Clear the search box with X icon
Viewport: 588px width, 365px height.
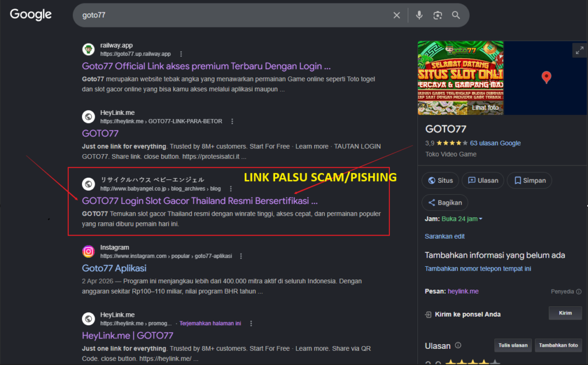click(x=396, y=15)
